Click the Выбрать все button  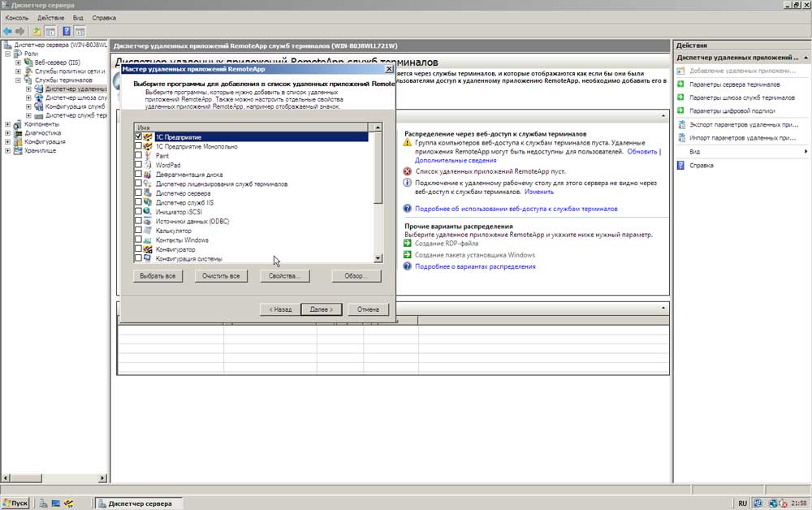point(158,276)
